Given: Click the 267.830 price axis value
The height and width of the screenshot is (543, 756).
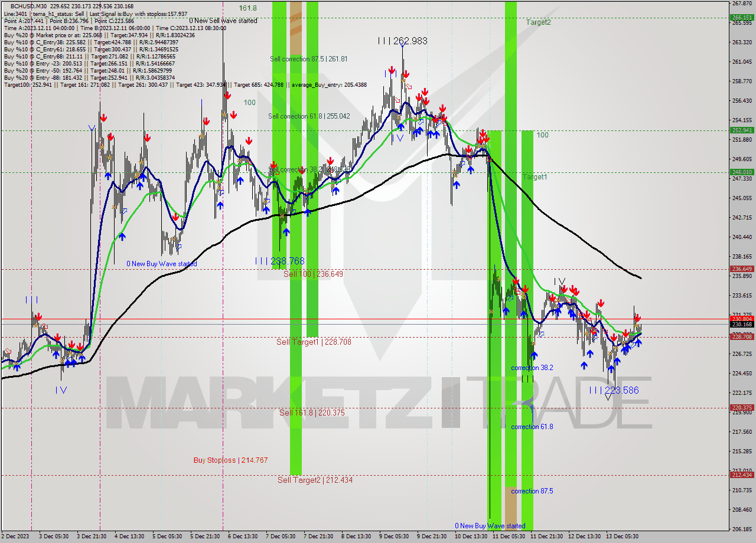Looking at the screenshot, I should (742, 3).
